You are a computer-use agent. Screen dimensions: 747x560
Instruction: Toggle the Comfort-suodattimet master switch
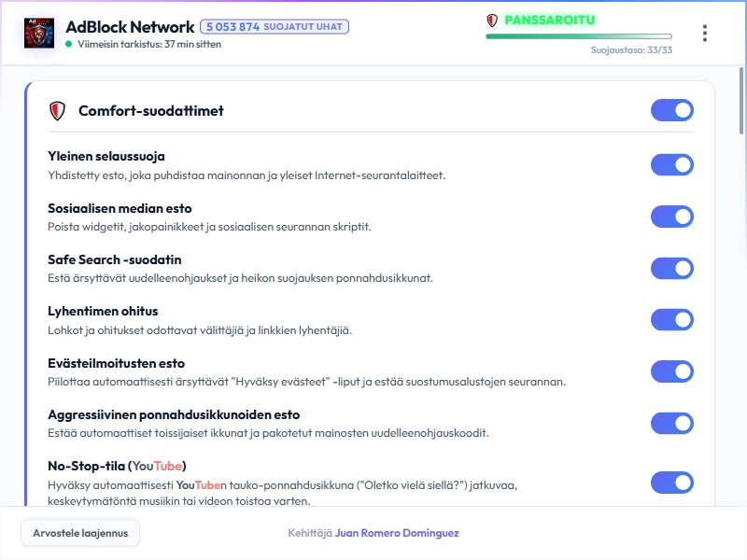pos(671,110)
